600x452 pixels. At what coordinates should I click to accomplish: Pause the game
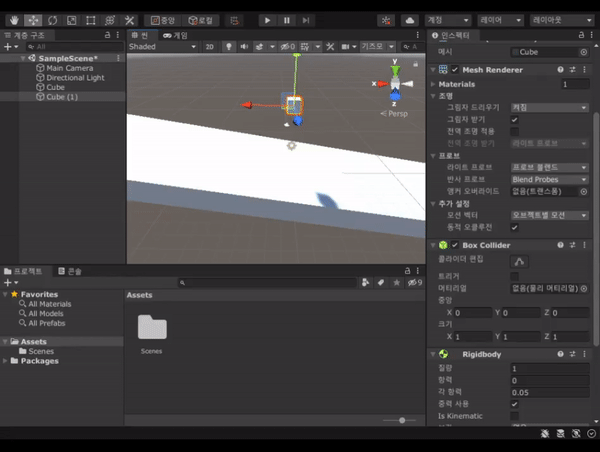287,20
